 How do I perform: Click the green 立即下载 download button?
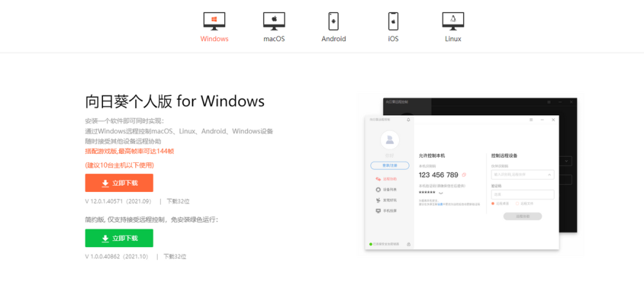coord(119,238)
